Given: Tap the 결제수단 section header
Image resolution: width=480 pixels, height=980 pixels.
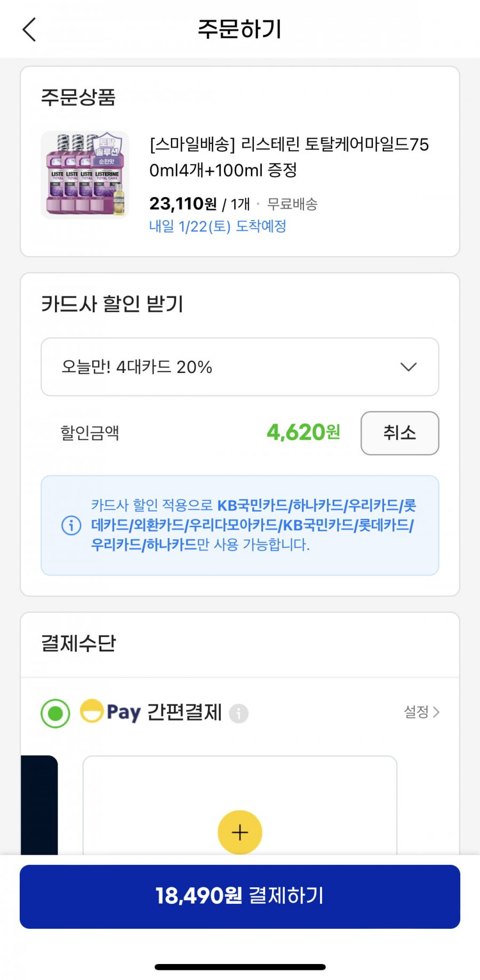Looking at the screenshot, I should 78,643.
